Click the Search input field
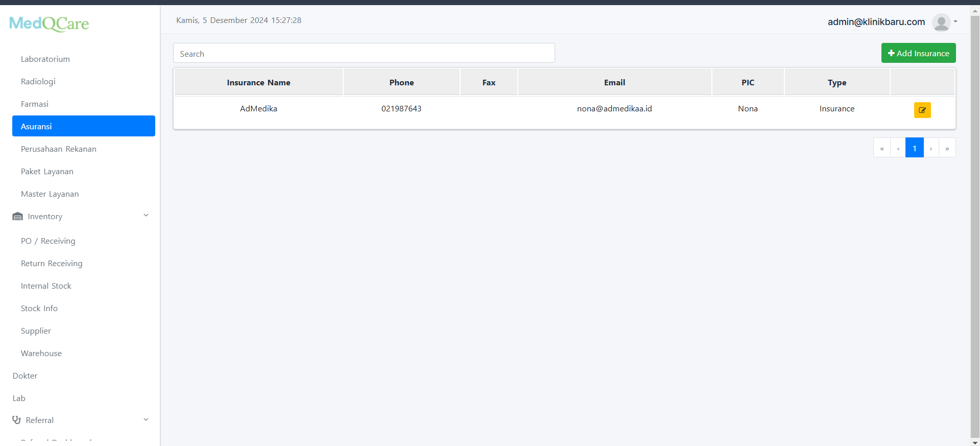The image size is (980, 446). coord(364,54)
